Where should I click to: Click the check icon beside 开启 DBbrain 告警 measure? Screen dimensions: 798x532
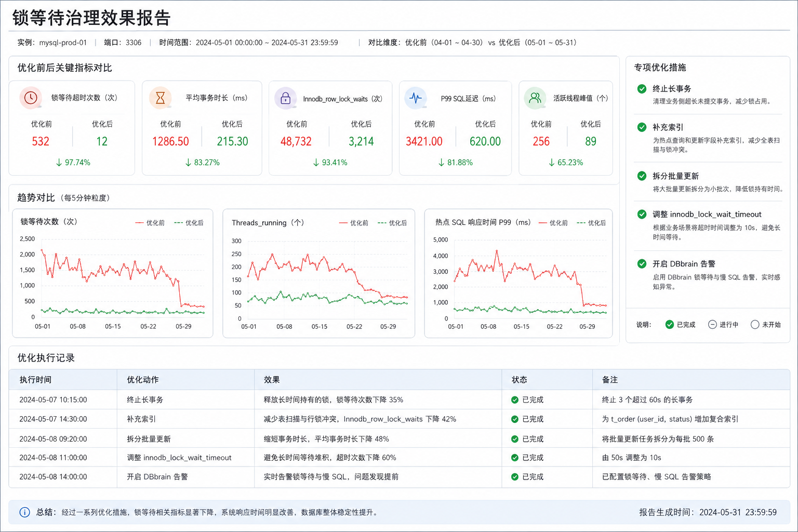point(642,264)
